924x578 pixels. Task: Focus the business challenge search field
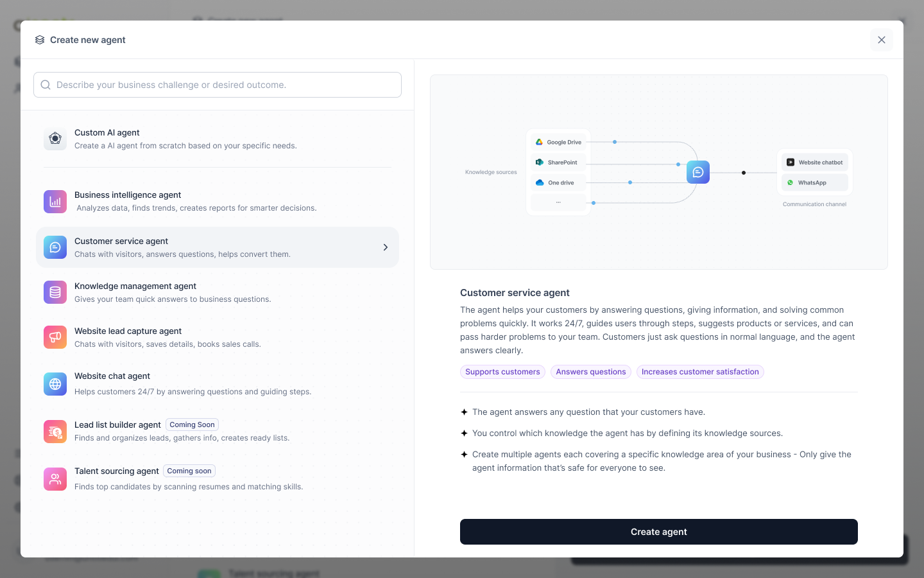pyautogui.click(x=218, y=85)
